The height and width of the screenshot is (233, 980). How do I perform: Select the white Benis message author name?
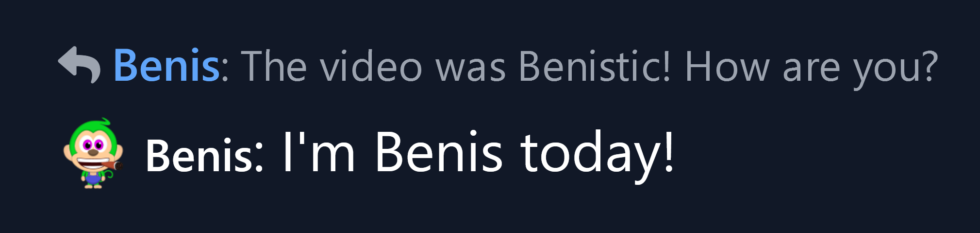click(x=199, y=156)
